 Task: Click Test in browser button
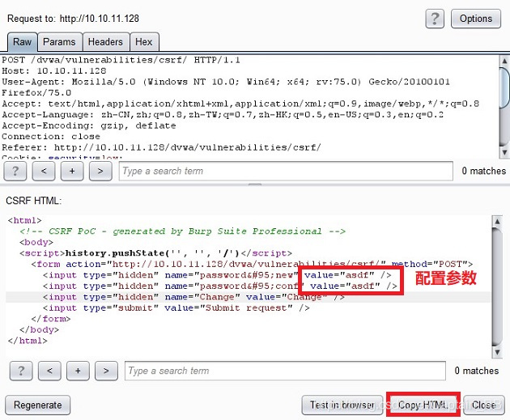click(342, 405)
